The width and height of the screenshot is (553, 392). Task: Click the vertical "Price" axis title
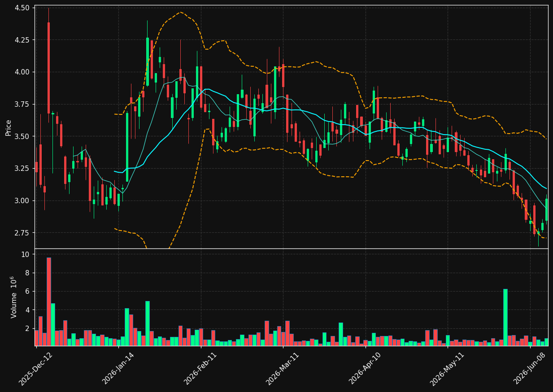(9, 127)
